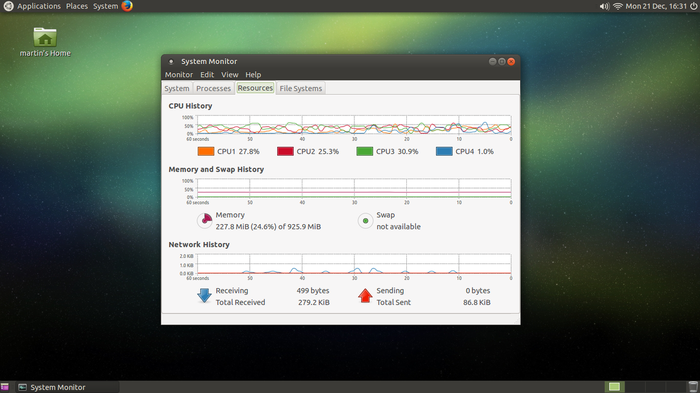Open the volume control in the panel
This screenshot has height=393, width=700.
coord(604,6)
